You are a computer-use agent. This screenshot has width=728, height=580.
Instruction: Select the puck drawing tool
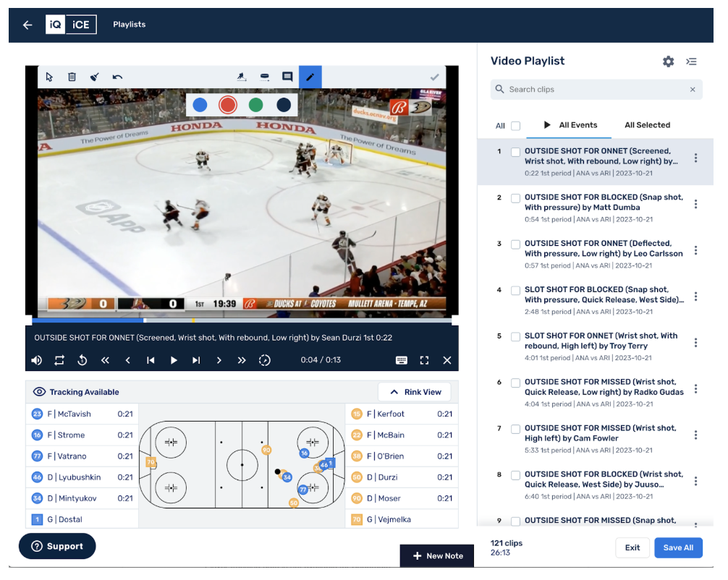pos(265,77)
